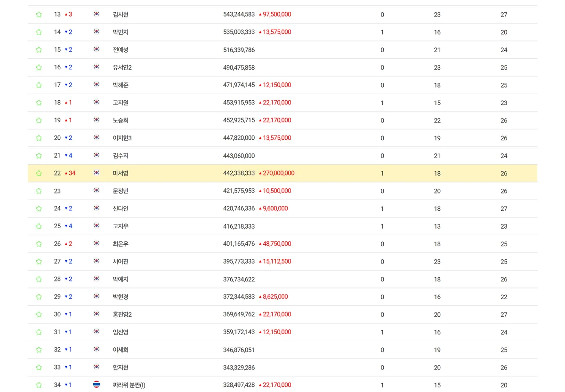565x392 pixels.
Task: Select prize total 516,339,786
Action: coord(239,50)
